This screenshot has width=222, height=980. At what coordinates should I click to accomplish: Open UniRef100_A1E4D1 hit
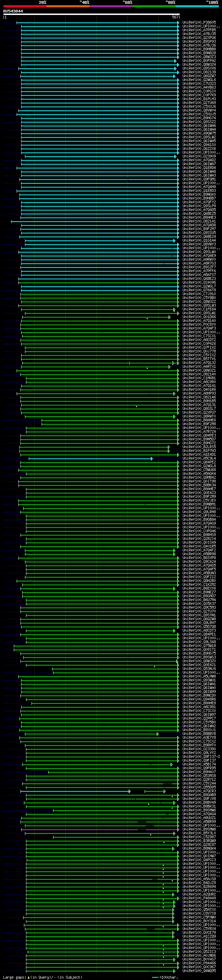(199, 455)
